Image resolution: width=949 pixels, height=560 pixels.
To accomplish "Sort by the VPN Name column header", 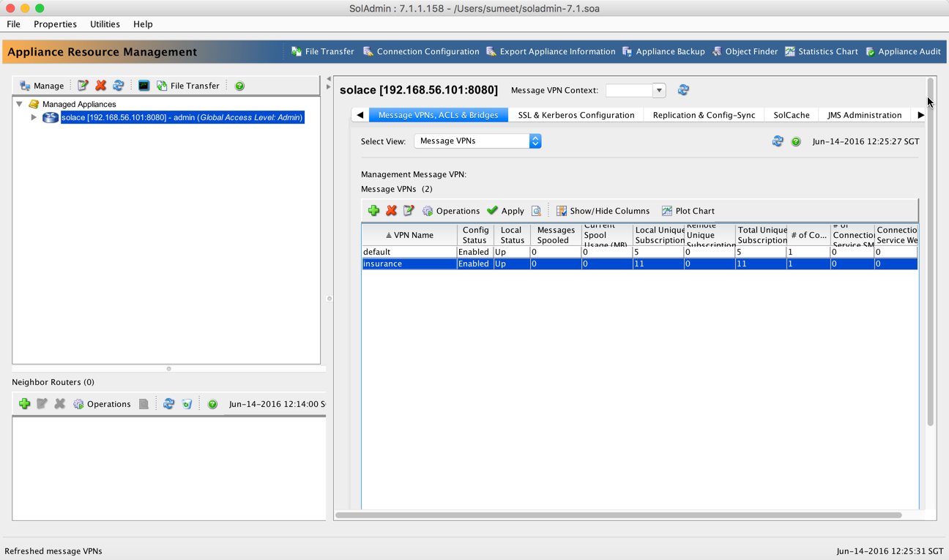I will pos(409,235).
